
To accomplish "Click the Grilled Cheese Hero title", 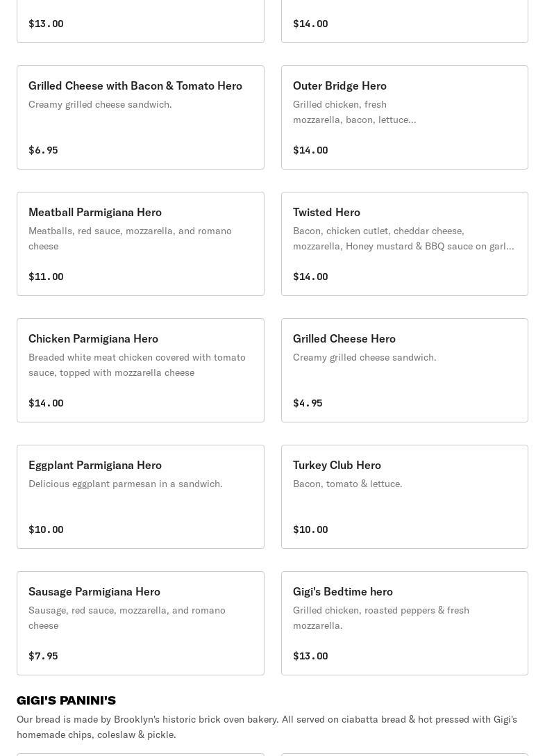I will click(x=344, y=338).
